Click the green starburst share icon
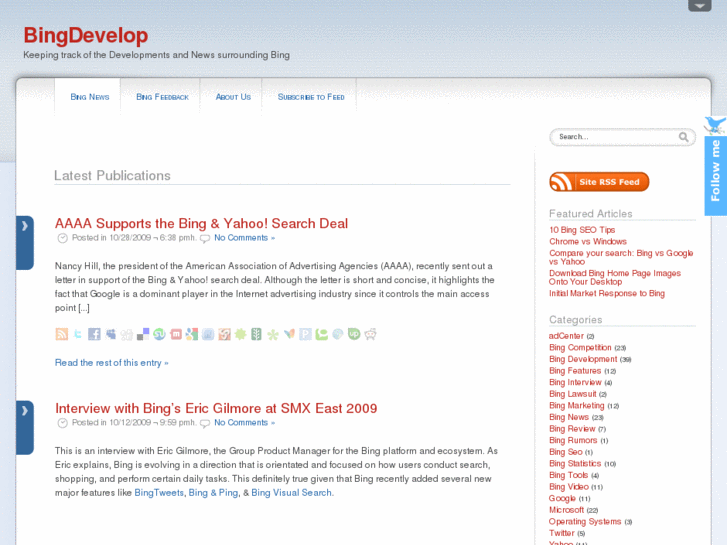Viewport: 727px width, 545px height. [241, 334]
